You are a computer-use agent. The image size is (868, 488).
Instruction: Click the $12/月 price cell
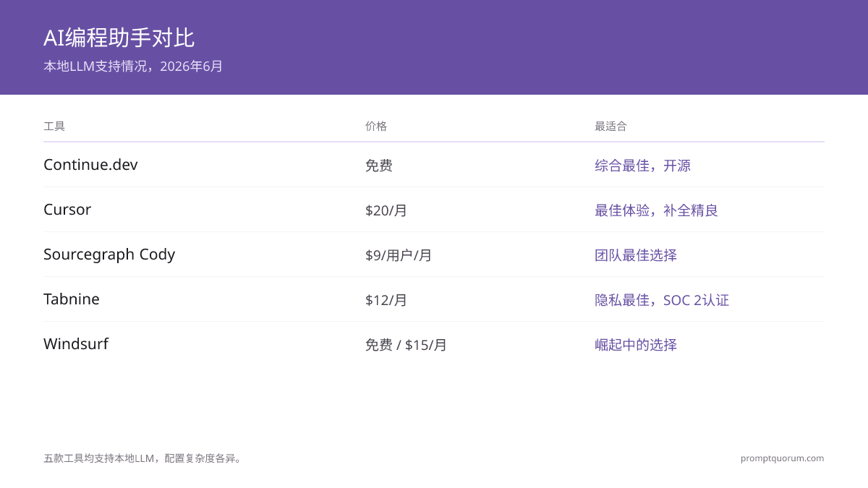pyautogui.click(x=386, y=300)
